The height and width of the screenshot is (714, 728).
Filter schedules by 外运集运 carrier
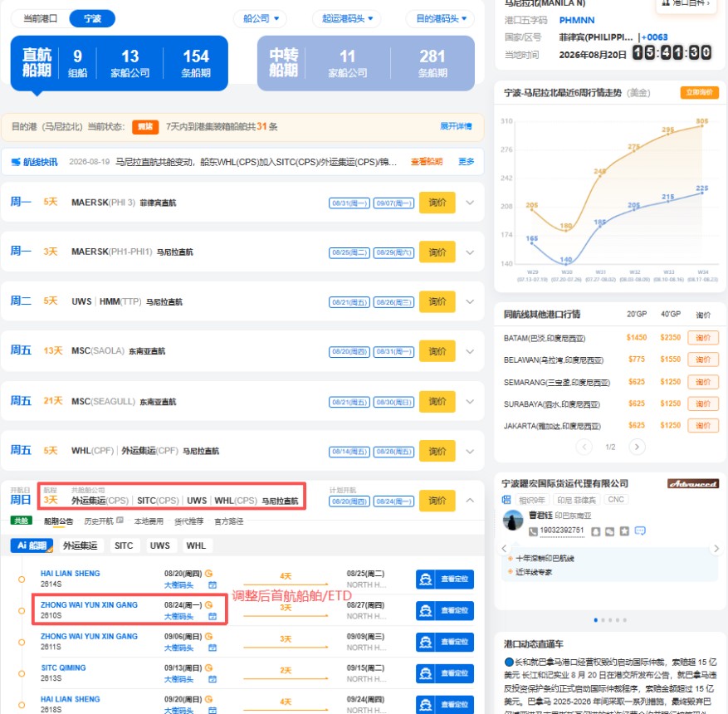[81, 545]
